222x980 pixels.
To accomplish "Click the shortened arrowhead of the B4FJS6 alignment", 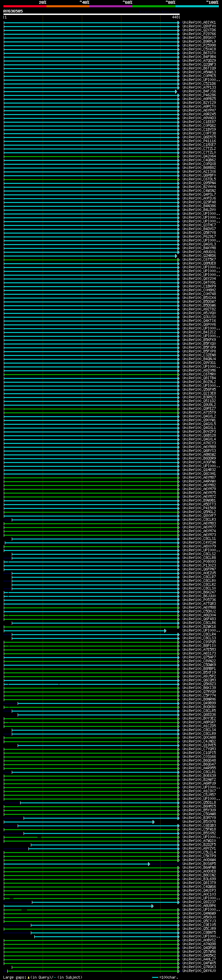I will tap(176, 92).
